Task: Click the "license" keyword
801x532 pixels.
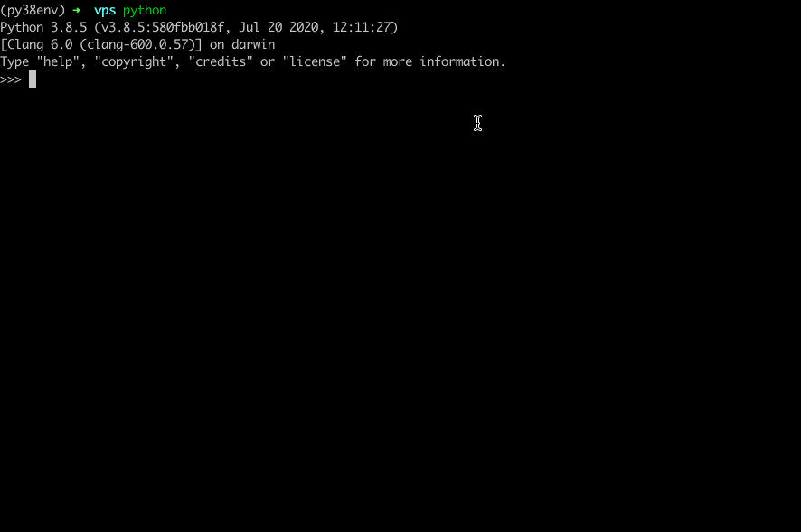Action: [315, 61]
